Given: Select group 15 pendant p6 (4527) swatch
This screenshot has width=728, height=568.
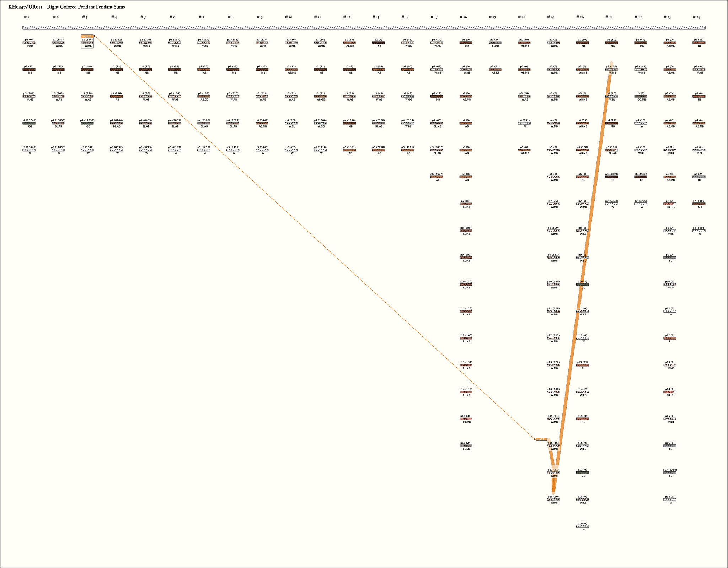Looking at the screenshot, I should pos(437,177).
